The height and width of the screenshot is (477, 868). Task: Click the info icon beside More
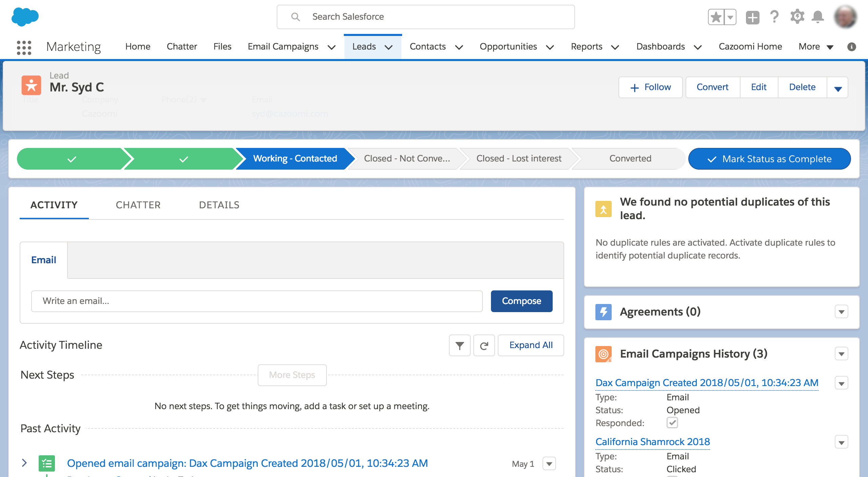[x=851, y=47]
